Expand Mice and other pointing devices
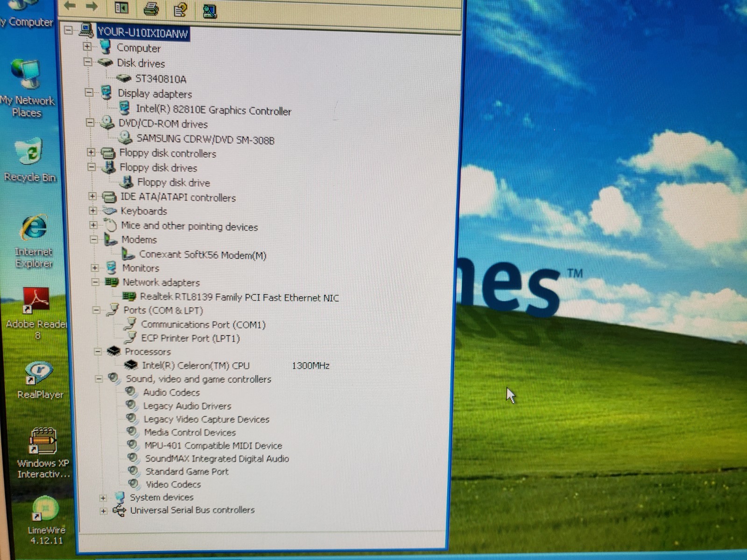The image size is (747, 560). coord(93,225)
